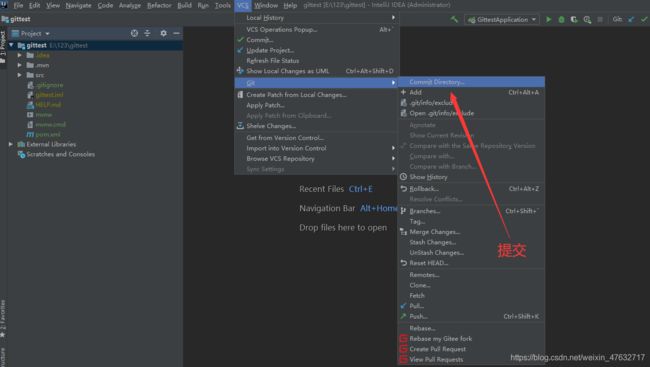Run with coverage icon in toolbar
Screen dimensions: 650x367
tap(574, 19)
